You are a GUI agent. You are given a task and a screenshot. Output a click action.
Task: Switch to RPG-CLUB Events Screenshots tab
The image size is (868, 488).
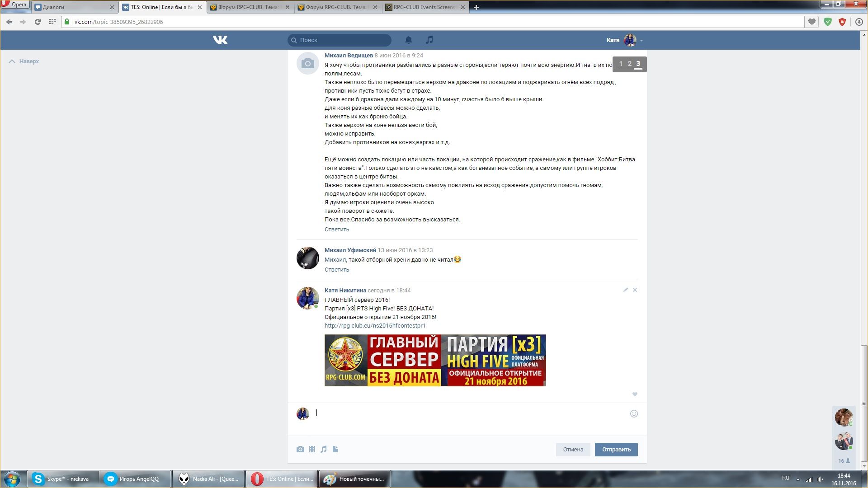(425, 7)
